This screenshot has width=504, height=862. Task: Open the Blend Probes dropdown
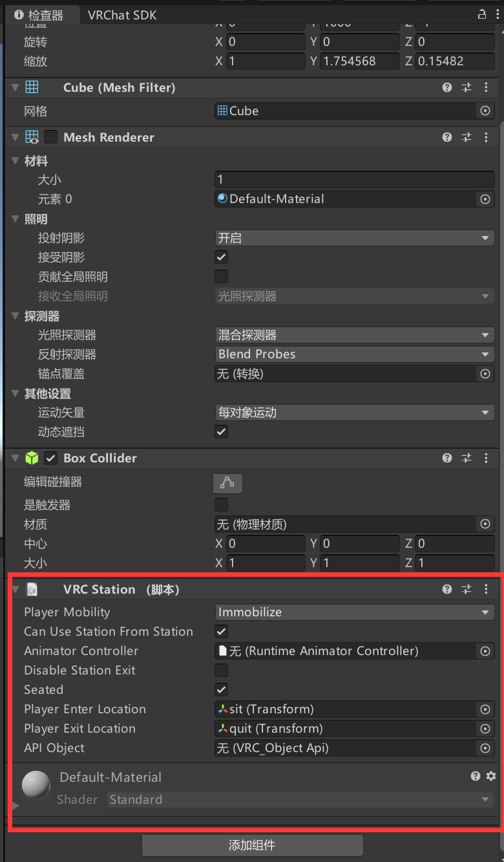[354, 354]
